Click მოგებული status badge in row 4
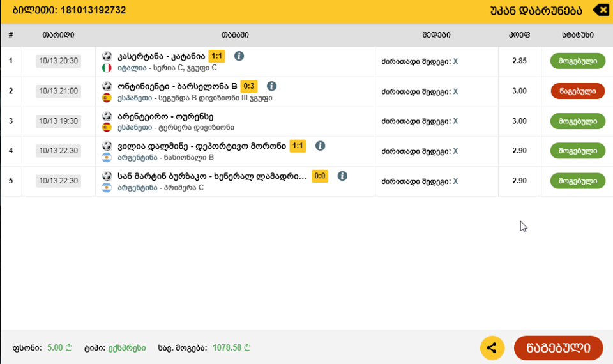Viewport: 613px width, 364px height. [578, 151]
